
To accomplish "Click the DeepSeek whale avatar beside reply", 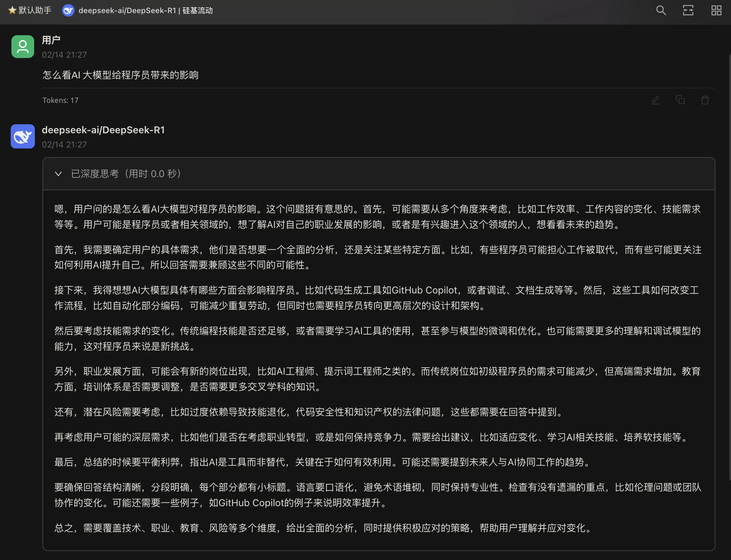I will click(x=23, y=136).
